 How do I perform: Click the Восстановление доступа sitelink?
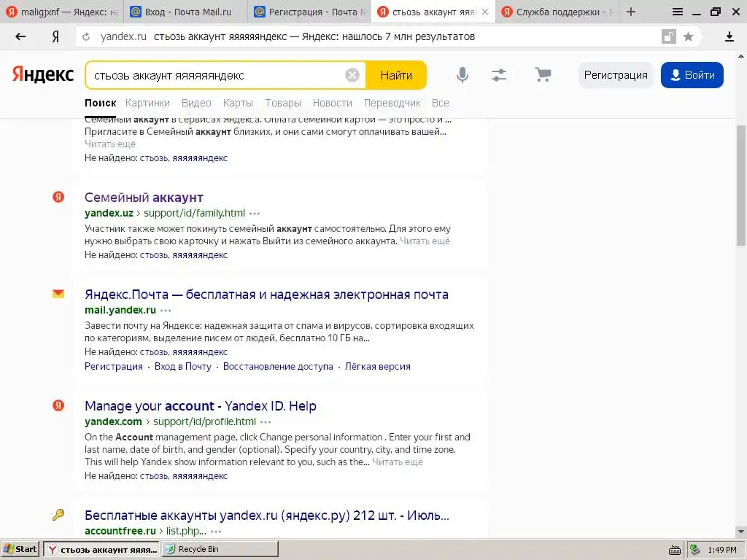[278, 366]
